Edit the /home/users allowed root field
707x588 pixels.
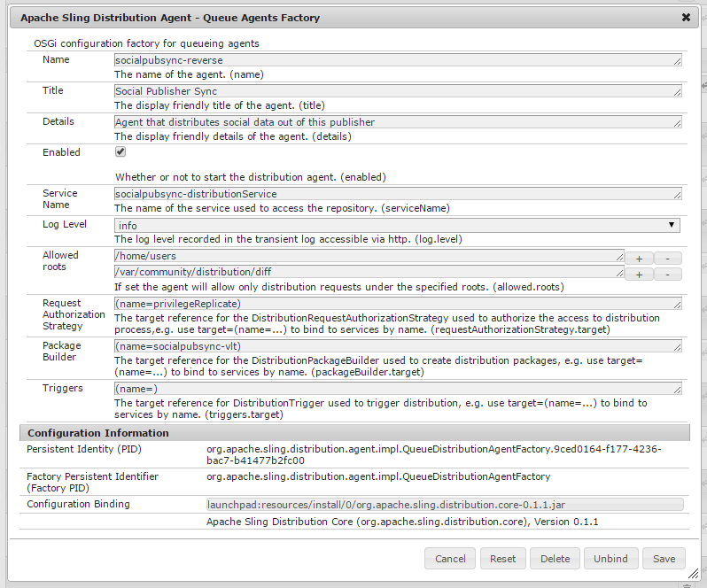[x=369, y=256]
